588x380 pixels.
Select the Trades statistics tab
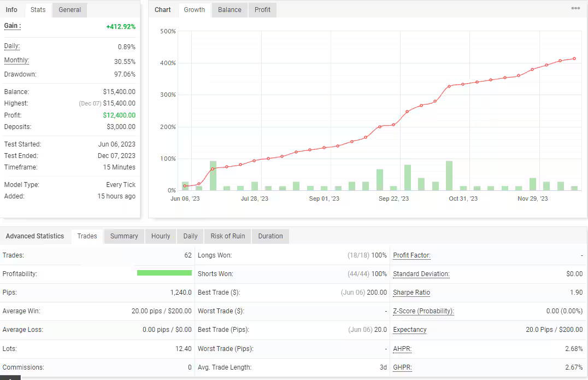(87, 236)
